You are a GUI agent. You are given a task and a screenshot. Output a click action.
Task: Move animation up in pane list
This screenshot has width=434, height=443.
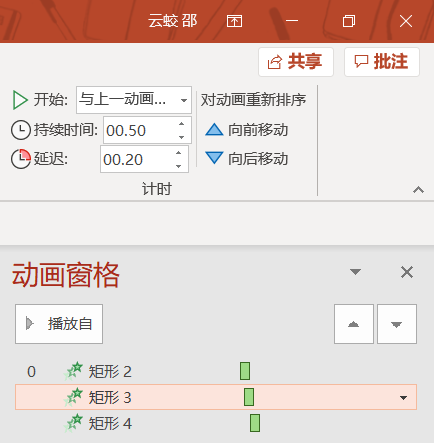[x=354, y=324]
